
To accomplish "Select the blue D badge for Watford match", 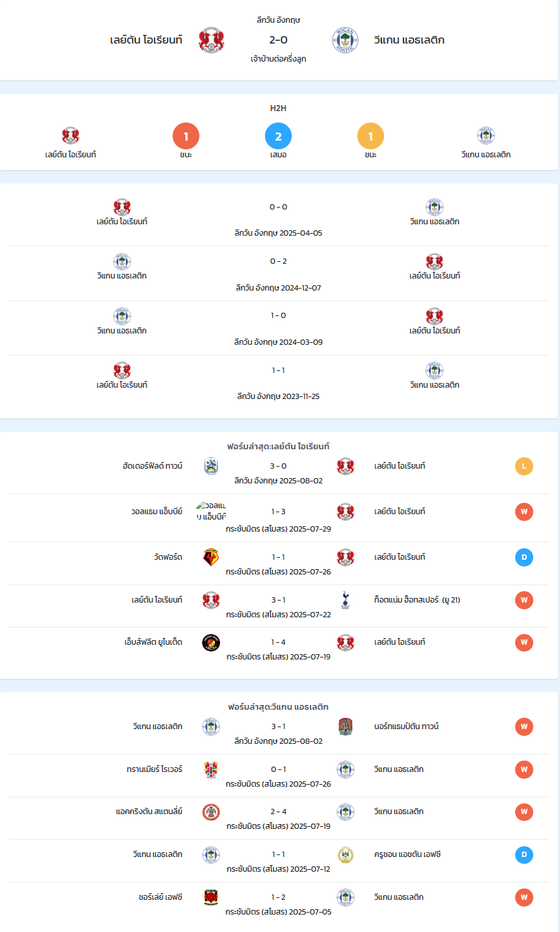I will pyautogui.click(x=524, y=557).
